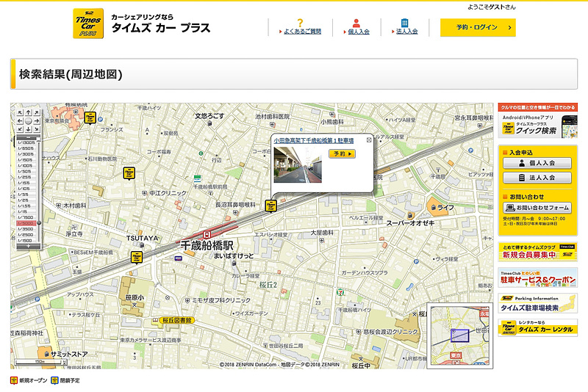588x392 pixels.
Task: Open 法人入会 in the header
Action: 406,32
